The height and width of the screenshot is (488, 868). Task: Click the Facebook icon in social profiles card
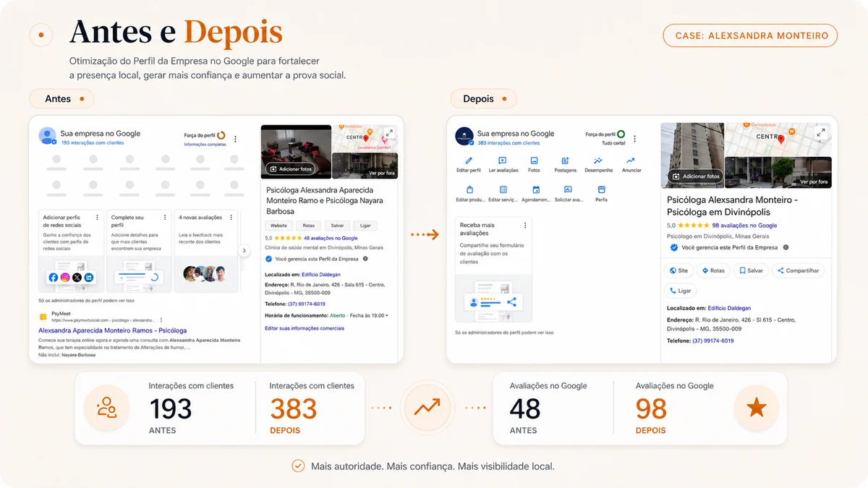click(53, 278)
